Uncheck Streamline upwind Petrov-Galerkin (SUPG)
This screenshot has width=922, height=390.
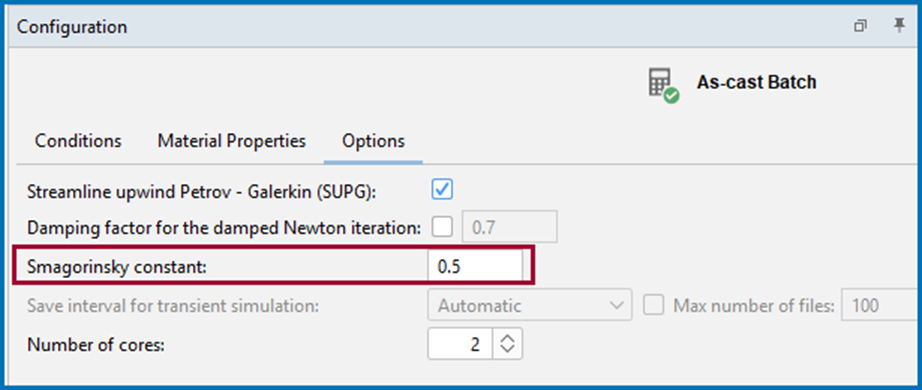(x=442, y=189)
